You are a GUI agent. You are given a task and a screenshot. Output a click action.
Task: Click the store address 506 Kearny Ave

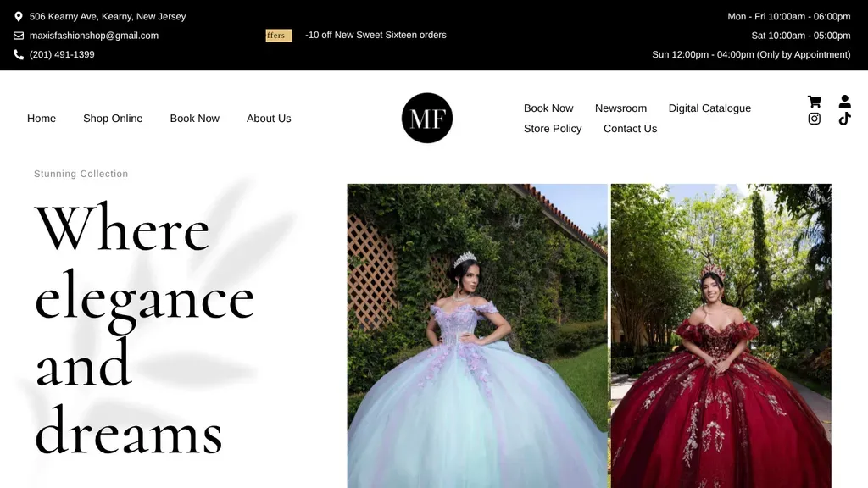pyautogui.click(x=108, y=17)
